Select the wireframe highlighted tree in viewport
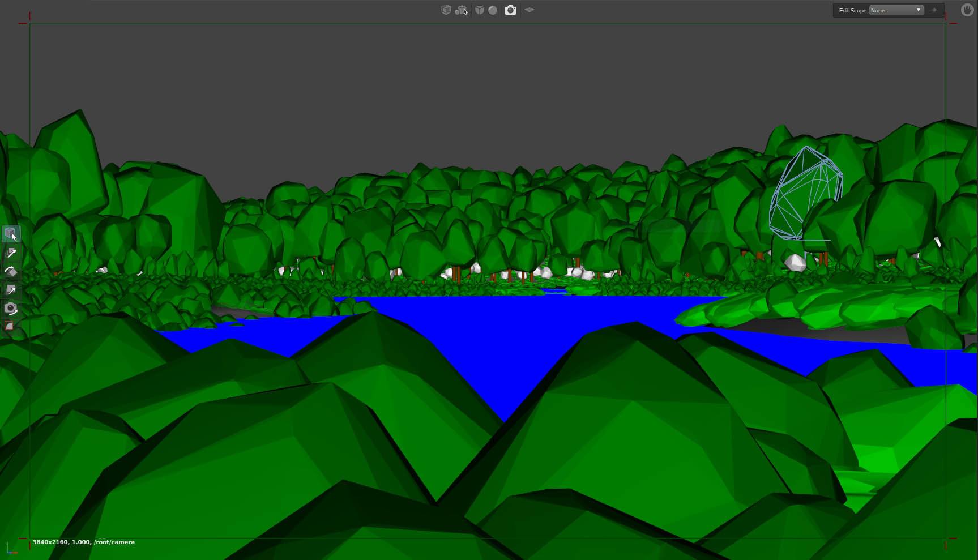 [x=805, y=193]
